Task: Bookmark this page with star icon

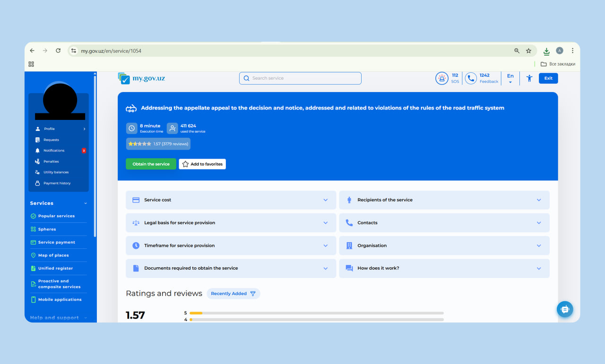Action: coord(528,51)
